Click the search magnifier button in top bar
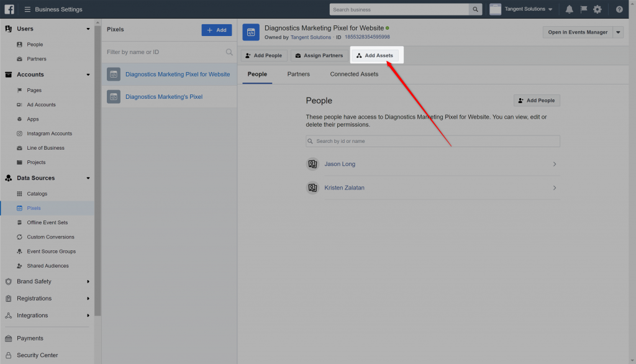 (x=475, y=9)
